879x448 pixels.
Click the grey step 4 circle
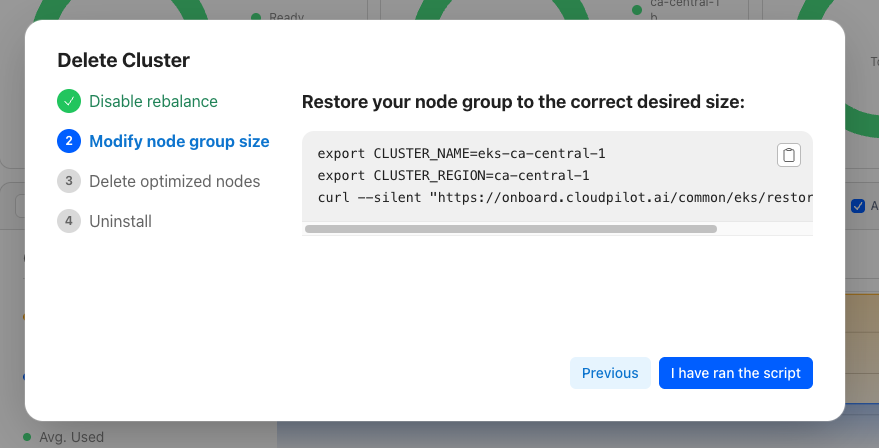[x=69, y=221]
